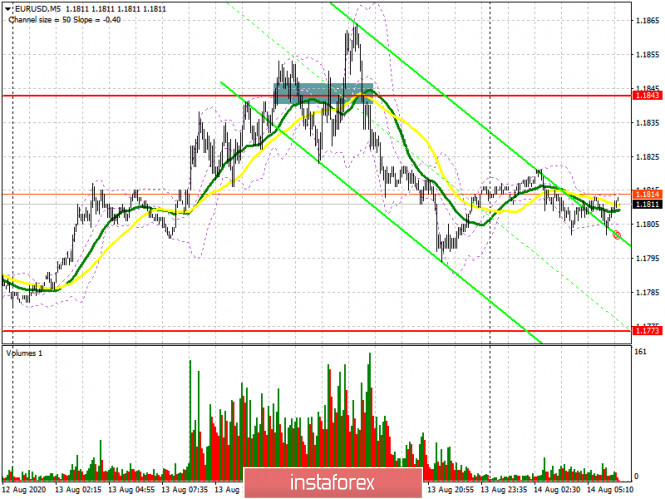Click the orange 1.1814 price tag
The height and width of the screenshot is (499, 665).
646,193
